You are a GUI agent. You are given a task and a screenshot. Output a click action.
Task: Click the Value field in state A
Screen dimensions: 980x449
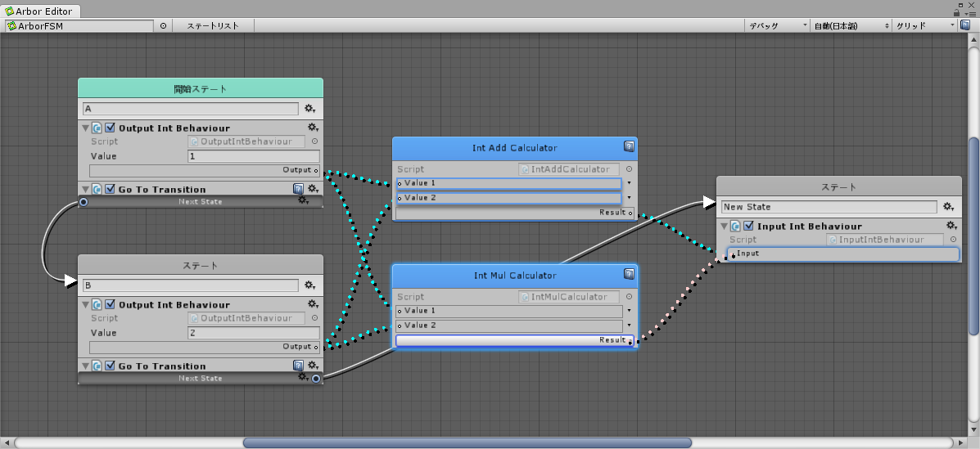(253, 156)
